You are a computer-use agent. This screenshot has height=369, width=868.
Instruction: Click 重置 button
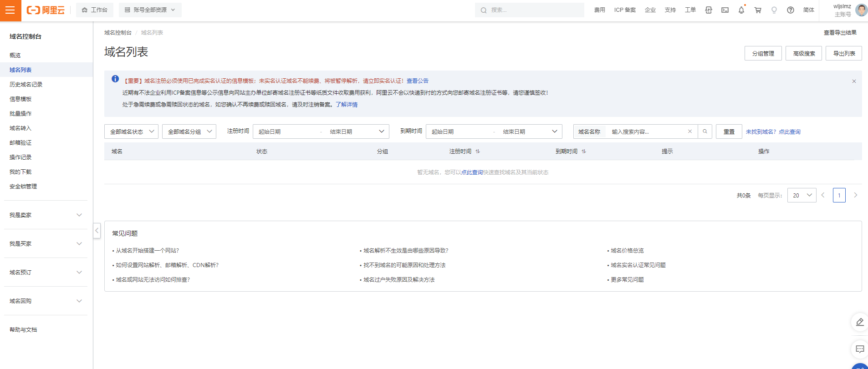point(729,131)
